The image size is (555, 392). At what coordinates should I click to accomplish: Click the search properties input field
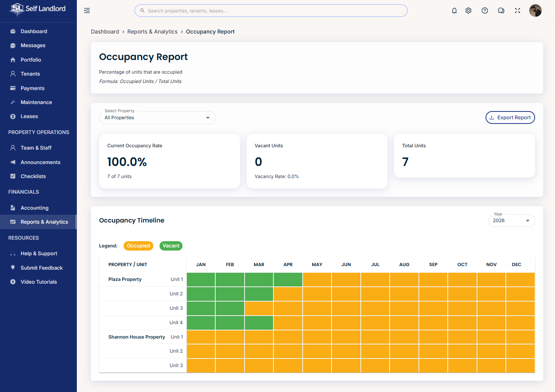(271, 11)
